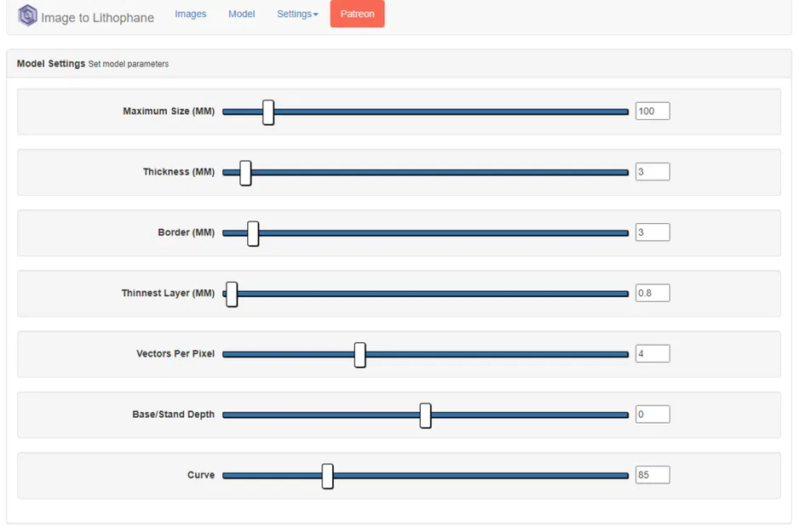Click the Patreon button
Image resolution: width=799 pixels, height=532 pixels.
point(357,14)
